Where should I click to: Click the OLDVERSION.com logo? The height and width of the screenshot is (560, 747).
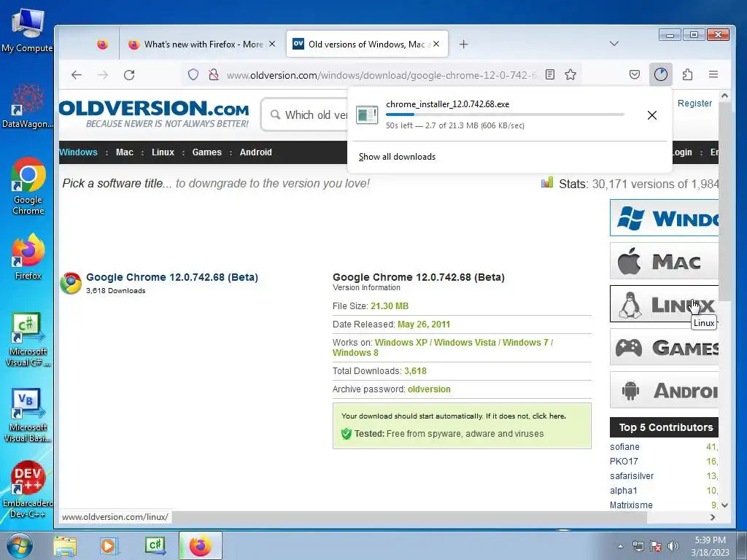(x=154, y=113)
